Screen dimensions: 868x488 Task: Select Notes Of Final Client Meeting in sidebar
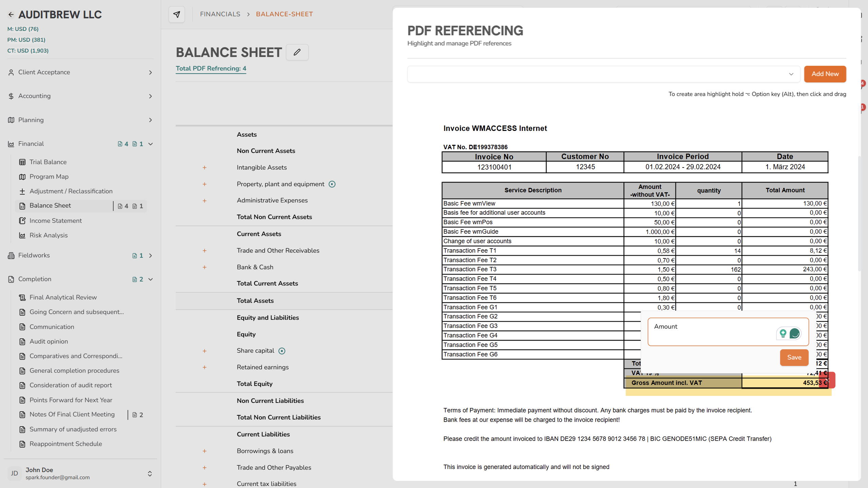coord(72,414)
